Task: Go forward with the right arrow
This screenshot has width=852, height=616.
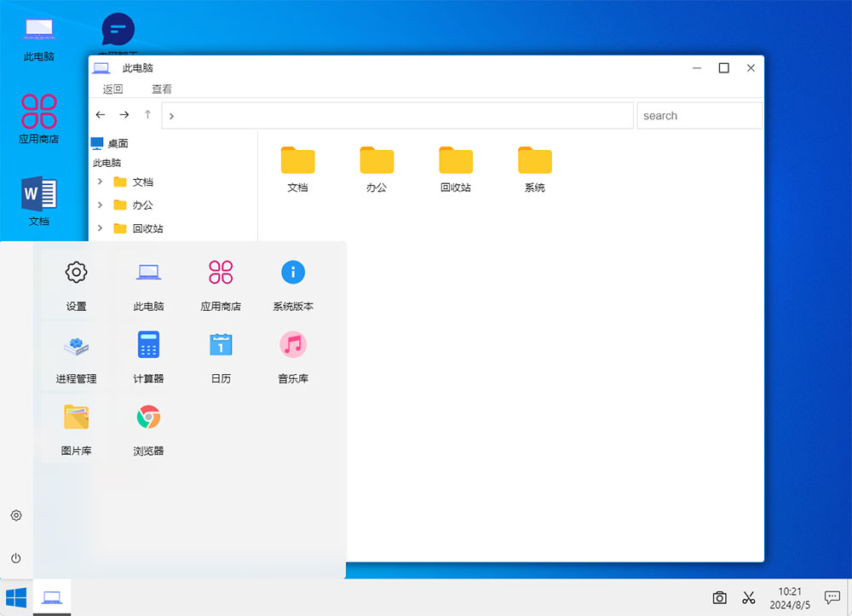Action: tap(124, 115)
